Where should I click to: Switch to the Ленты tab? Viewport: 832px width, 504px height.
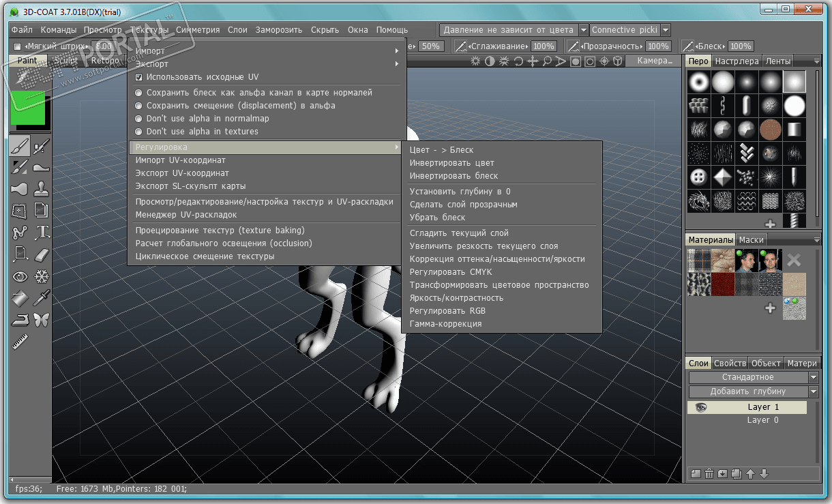tap(778, 61)
